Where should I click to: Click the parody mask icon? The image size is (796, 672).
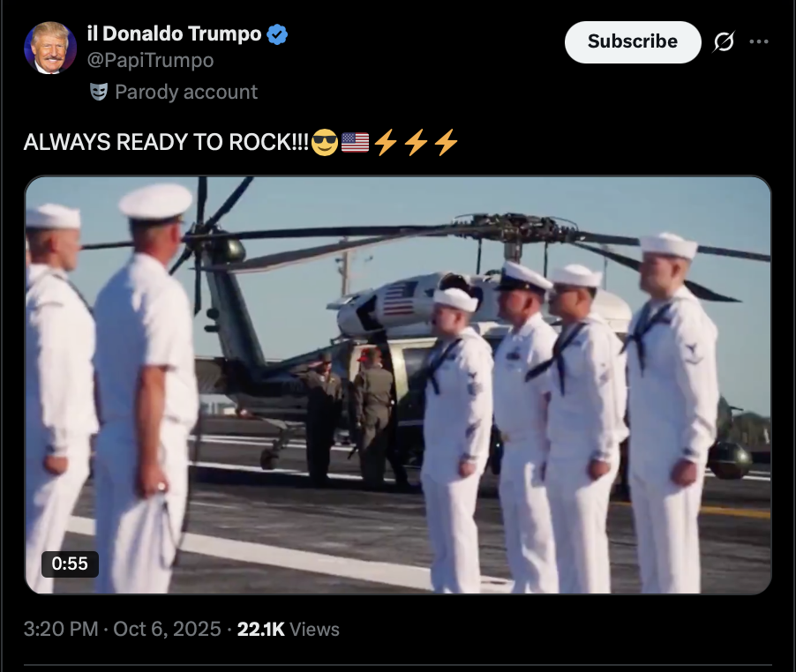click(99, 92)
